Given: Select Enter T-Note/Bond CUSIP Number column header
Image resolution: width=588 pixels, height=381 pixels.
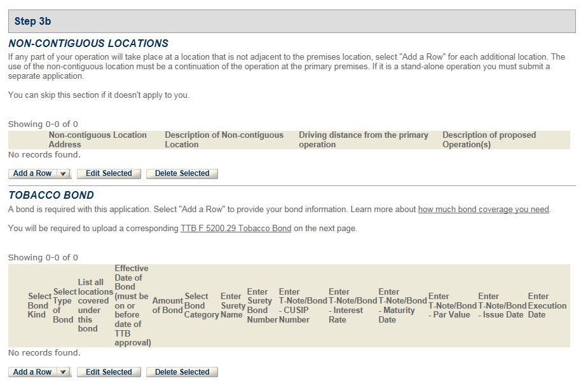Looking at the screenshot, I should click(x=302, y=305).
